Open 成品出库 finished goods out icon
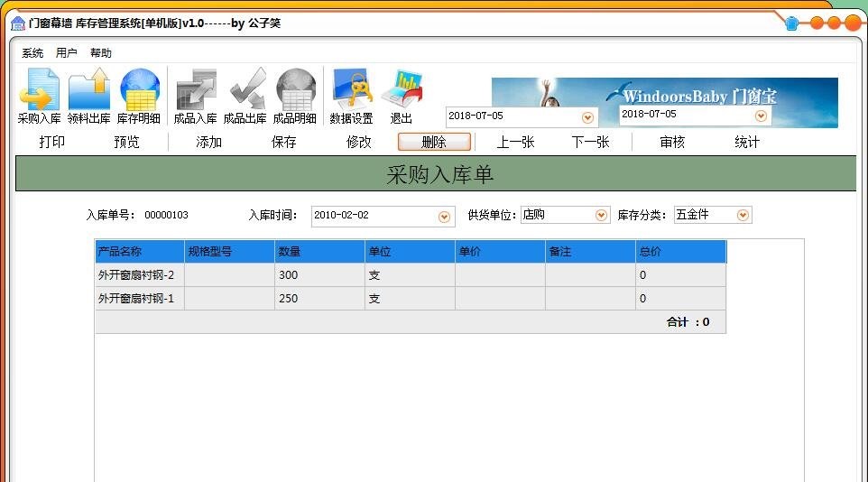 coord(245,96)
